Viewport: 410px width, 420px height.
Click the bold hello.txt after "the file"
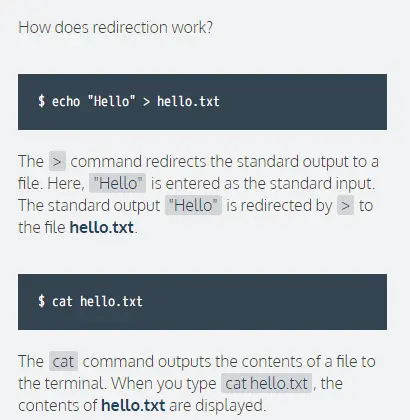[x=102, y=227]
